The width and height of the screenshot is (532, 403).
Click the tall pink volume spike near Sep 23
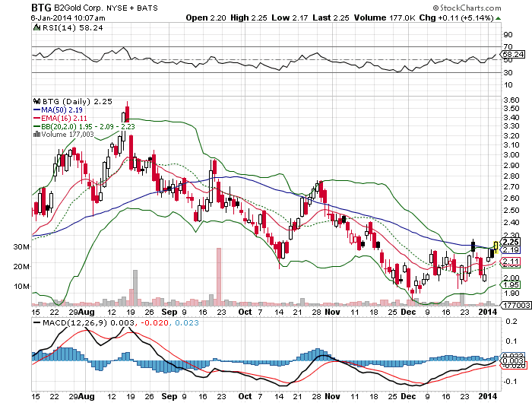tap(219, 276)
